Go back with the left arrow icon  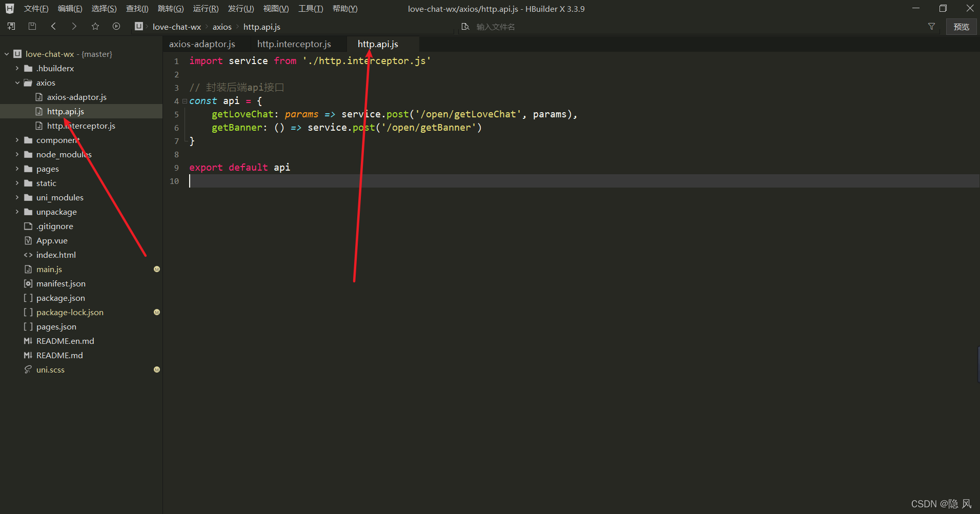53,26
